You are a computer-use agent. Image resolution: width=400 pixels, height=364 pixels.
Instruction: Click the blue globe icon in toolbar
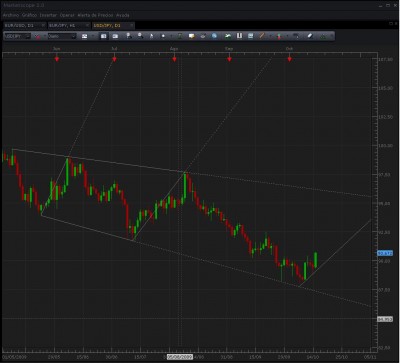click(x=214, y=36)
